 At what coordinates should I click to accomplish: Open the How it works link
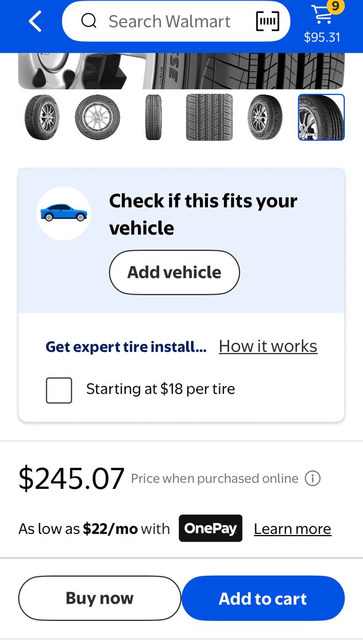[x=268, y=347]
